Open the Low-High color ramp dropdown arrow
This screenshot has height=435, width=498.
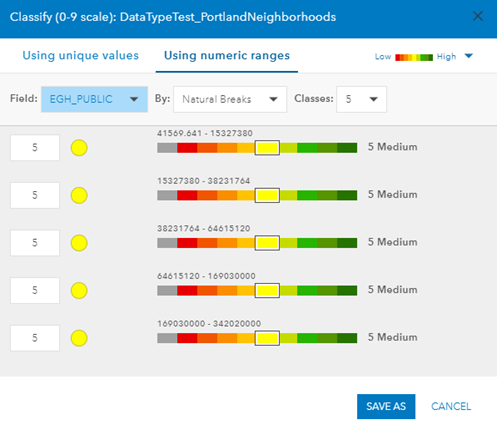click(469, 56)
